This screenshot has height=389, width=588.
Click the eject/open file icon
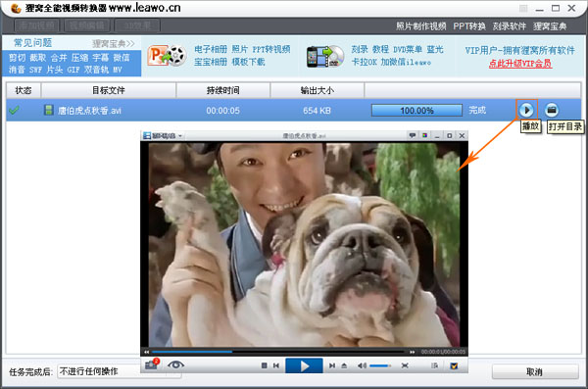pyautogui.click(x=344, y=365)
